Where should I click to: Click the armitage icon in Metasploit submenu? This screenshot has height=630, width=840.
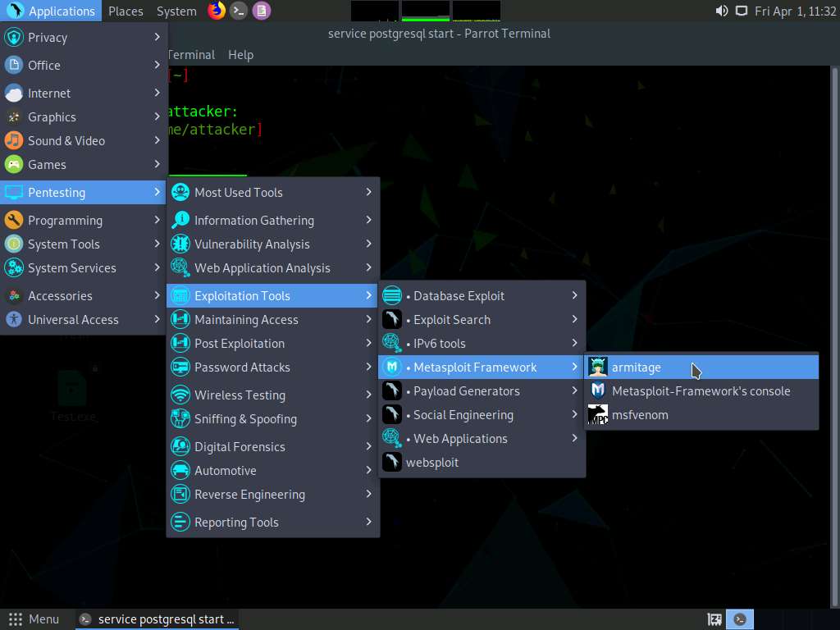point(598,367)
